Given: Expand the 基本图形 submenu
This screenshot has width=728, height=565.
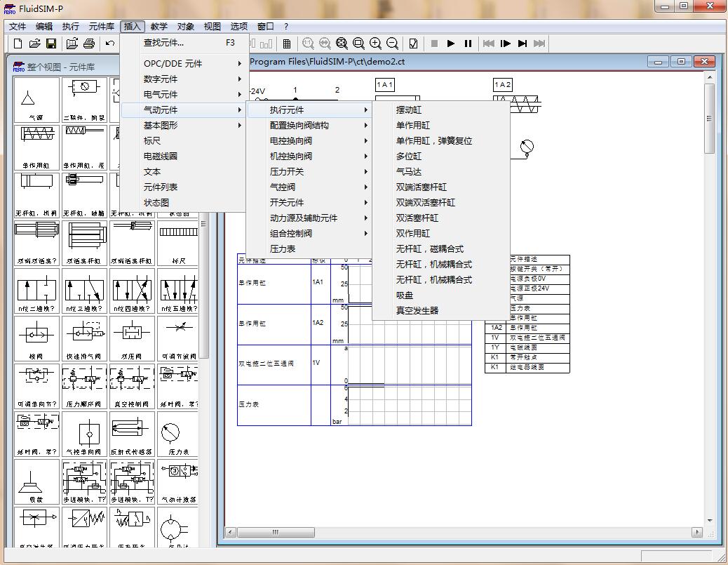Looking at the screenshot, I should tap(183, 125).
